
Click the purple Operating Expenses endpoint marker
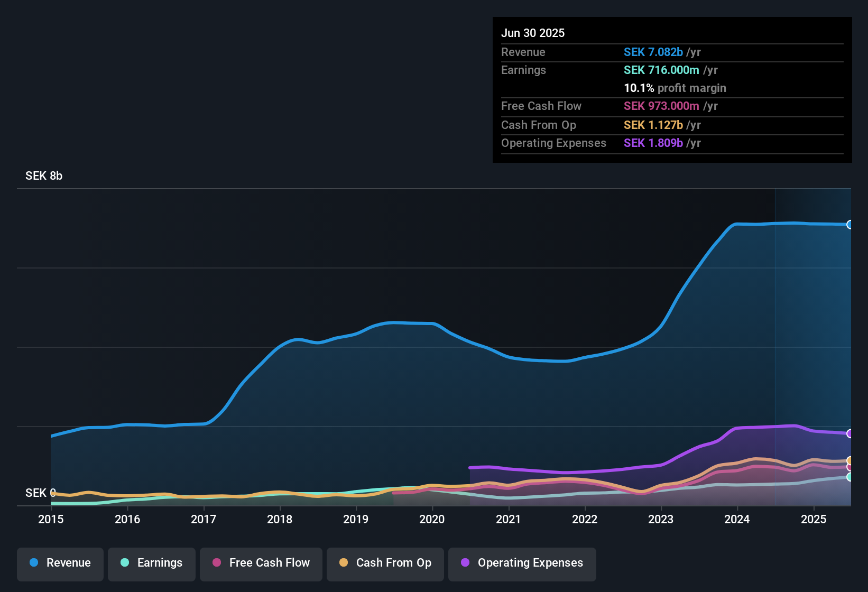850,433
